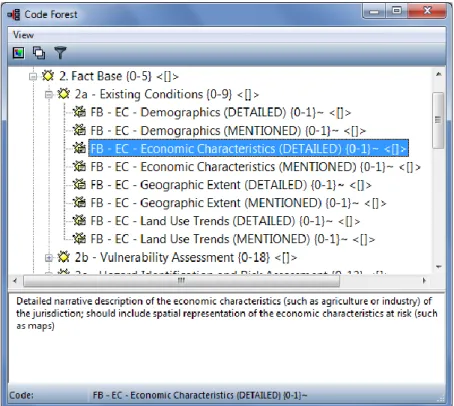454x406 pixels.
Task: Maximize the Code Forest window
Action: click(397, 11)
